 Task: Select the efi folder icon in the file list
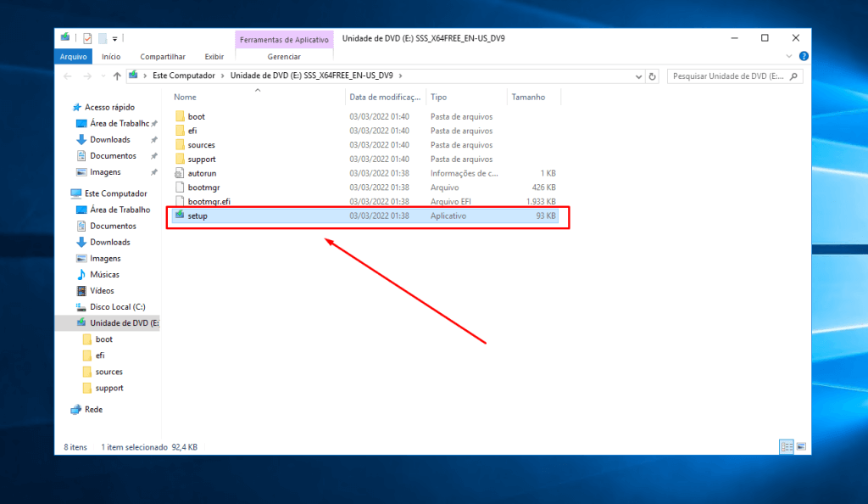coord(180,131)
